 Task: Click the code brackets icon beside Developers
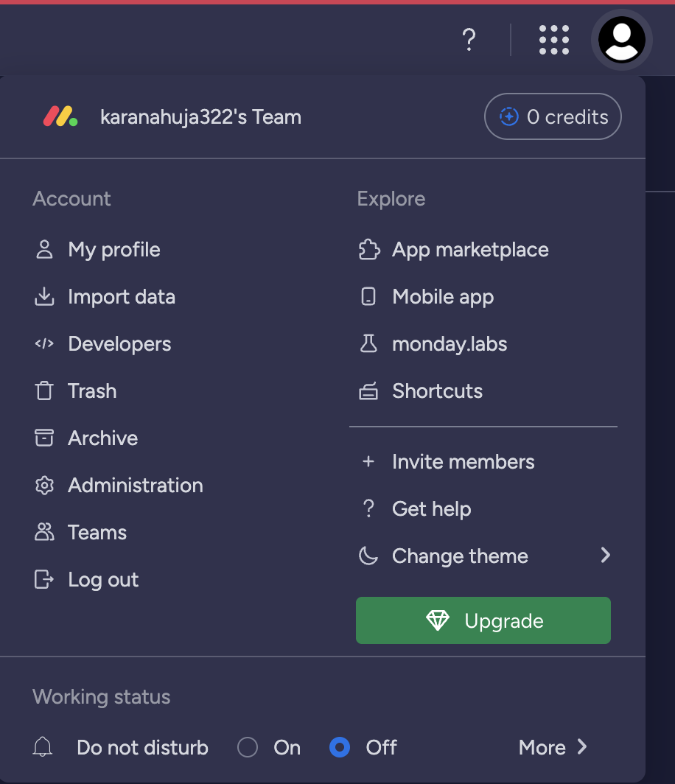pyautogui.click(x=44, y=343)
